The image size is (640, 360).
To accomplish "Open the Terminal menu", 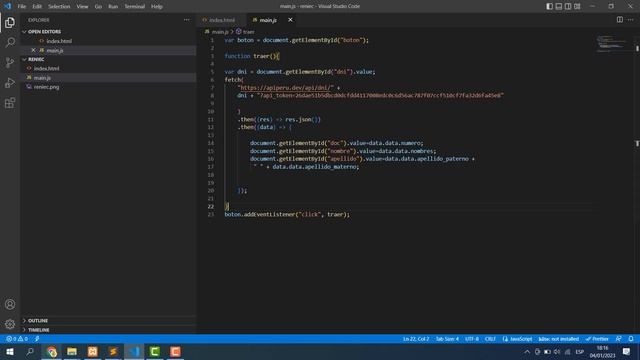I will [x=134, y=7].
